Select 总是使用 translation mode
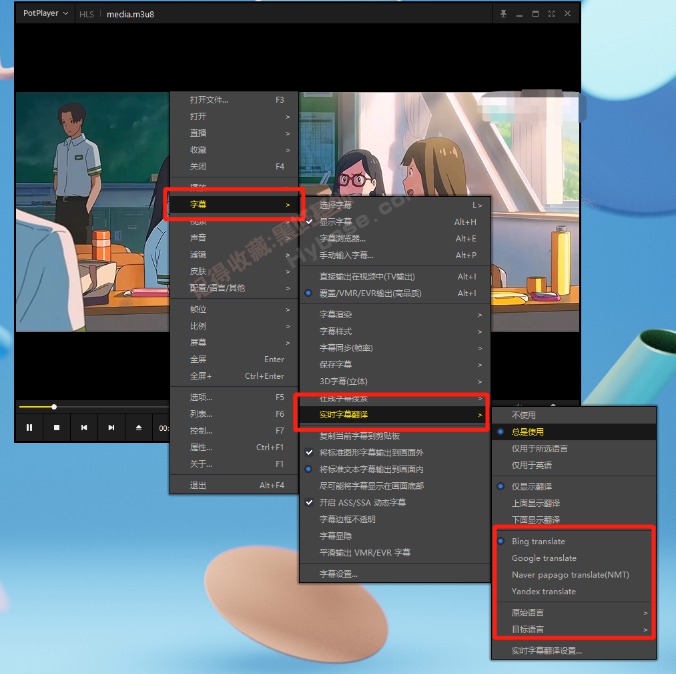676x674 pixels. (574, 432)
